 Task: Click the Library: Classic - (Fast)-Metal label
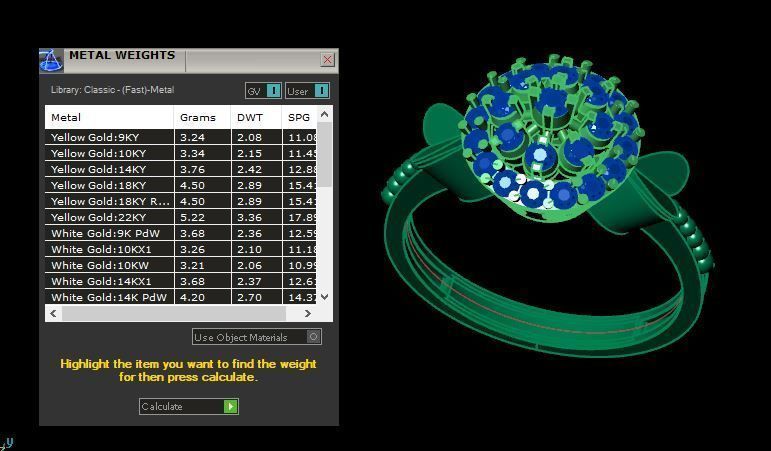pyautogui.click(x=113, y=90)
